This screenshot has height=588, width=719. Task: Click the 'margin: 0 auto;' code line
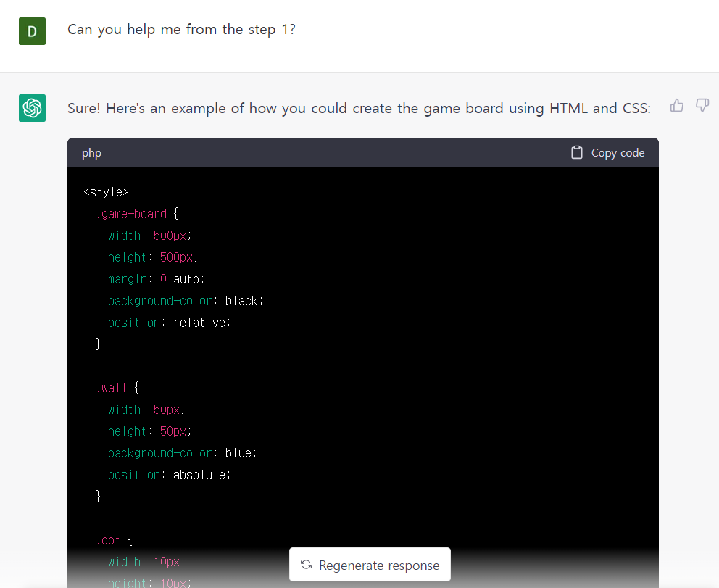pyautogui.click(x=157, y=279)
